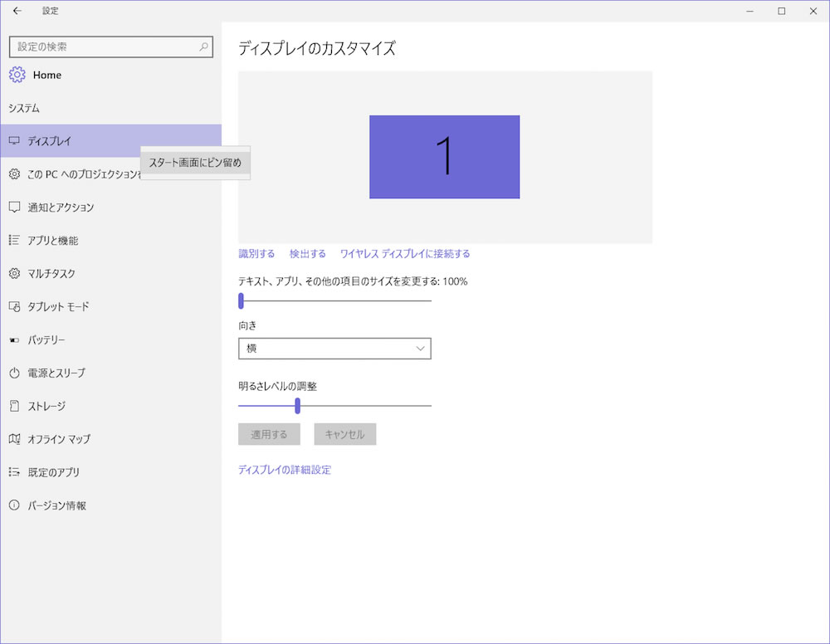Open マルチタスク settings
This screenshot has height=644, width=830.
tap(110, 273)
